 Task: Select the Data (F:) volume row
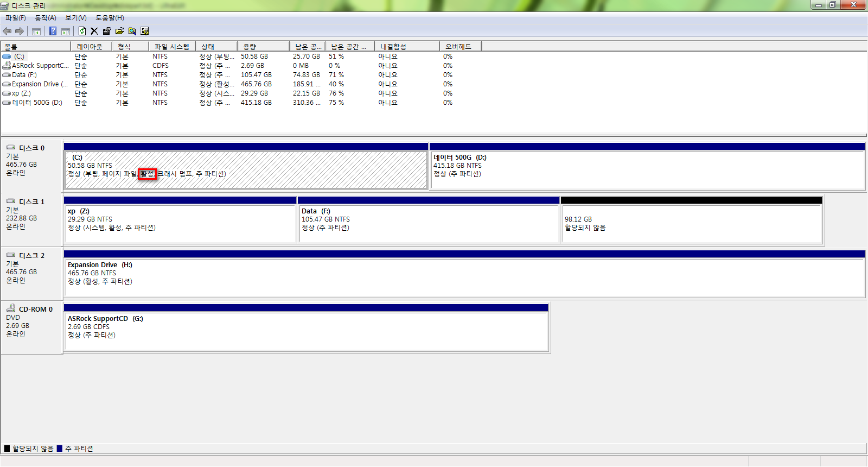point(241,75)
